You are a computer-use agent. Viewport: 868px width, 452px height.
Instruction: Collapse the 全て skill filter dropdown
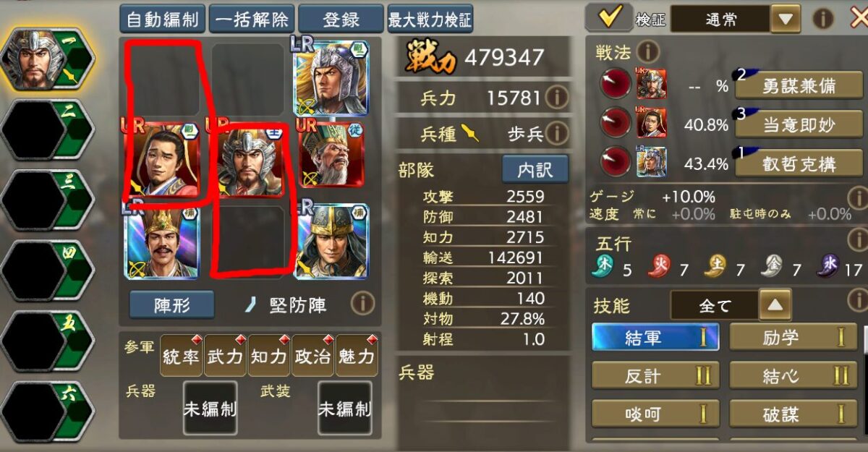[775, 304]
